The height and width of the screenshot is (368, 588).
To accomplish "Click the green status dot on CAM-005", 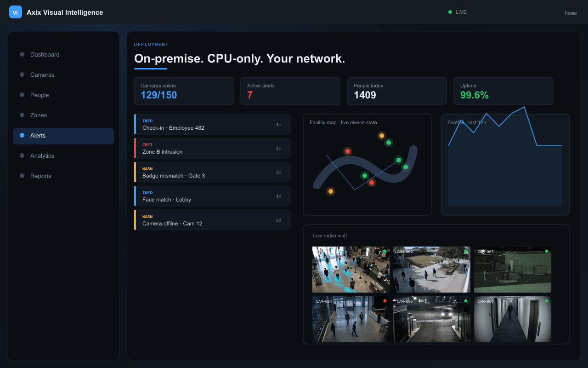I will [x=466, y=301].
